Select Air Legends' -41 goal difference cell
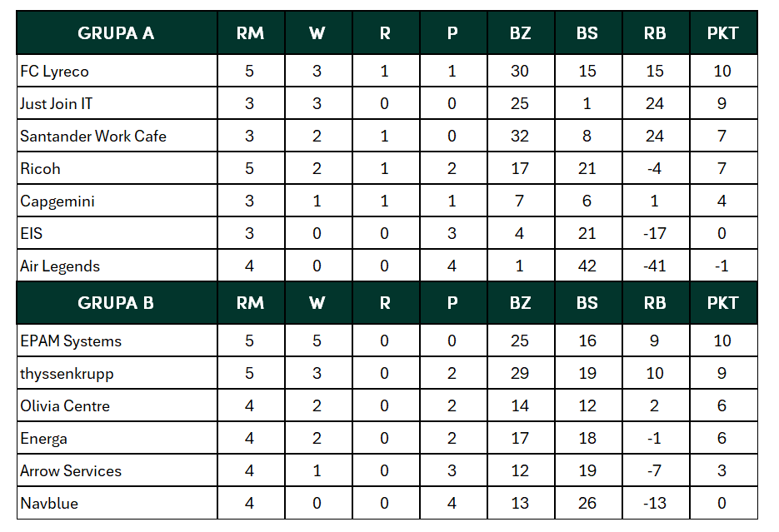The width and height of the screenshot is (779, 532). pyautogui.click(x=655, y=266)
